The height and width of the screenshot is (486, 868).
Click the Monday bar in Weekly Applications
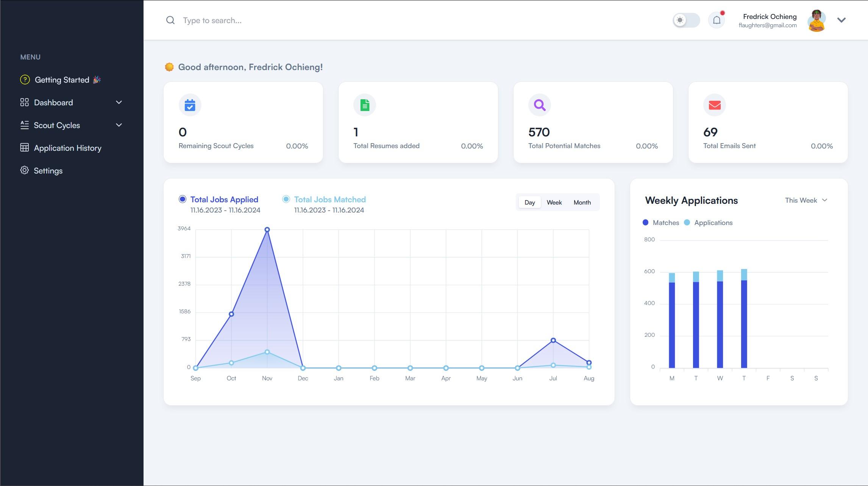click(x=672, y=320)
